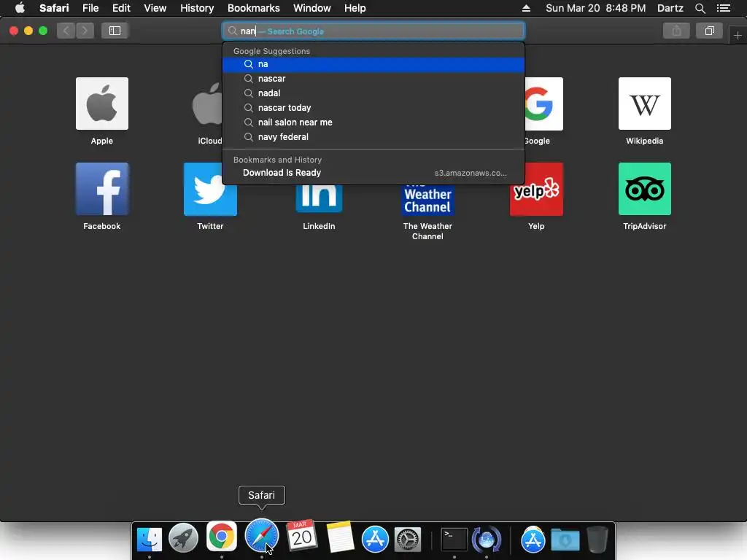Show all tabs overview button
The image size is (747, 560).
click(709, 31)
